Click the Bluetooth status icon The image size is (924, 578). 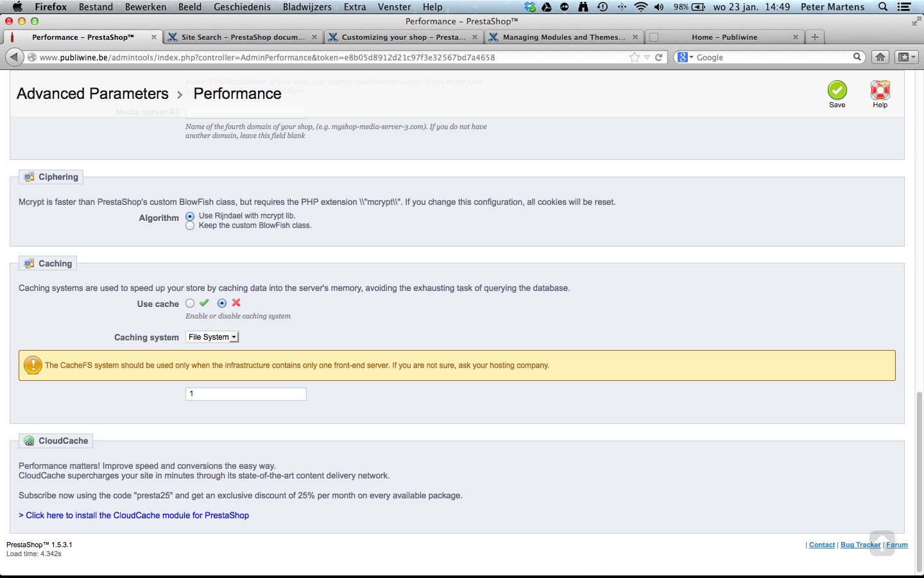tap(621, 7)
